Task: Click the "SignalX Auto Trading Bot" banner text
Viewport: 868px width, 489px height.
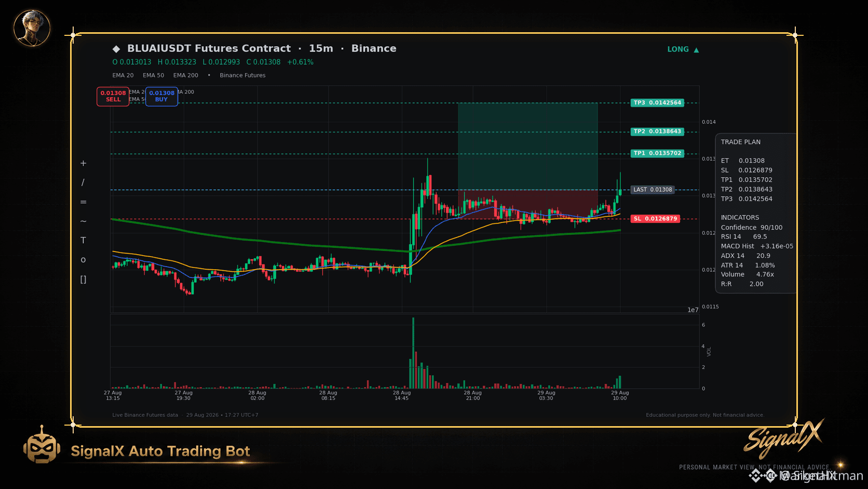Action: pyautogui.click(x=160, y=451)
